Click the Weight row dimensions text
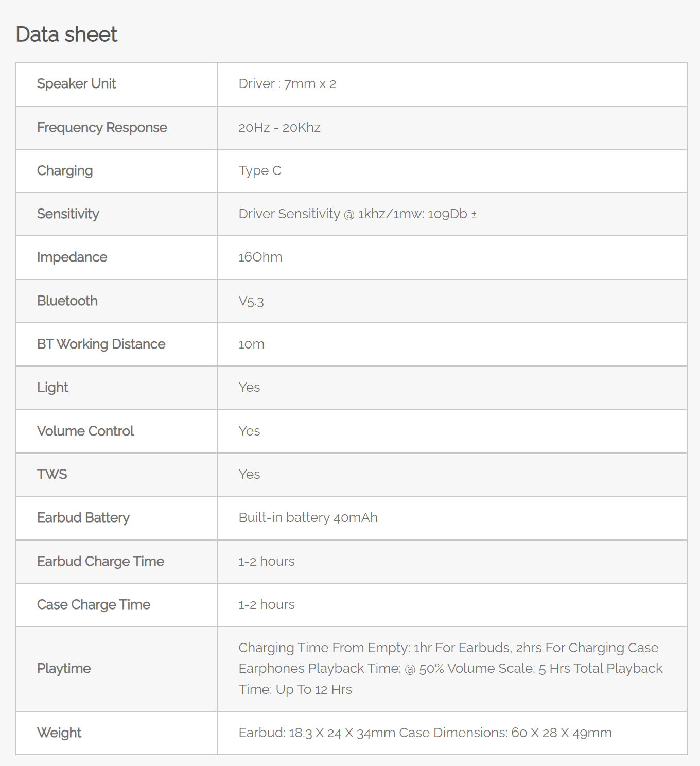 point(425,733)
